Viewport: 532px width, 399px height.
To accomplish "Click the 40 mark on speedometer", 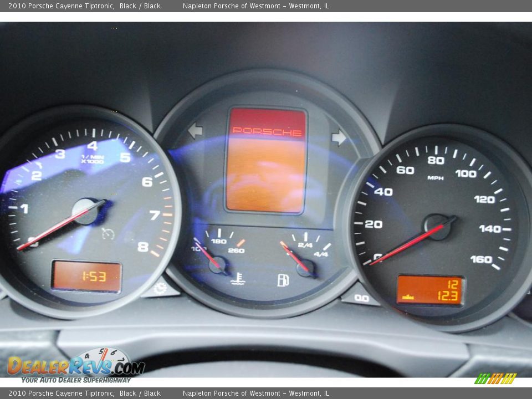I will pyautogui.click(x=383, y=192).
